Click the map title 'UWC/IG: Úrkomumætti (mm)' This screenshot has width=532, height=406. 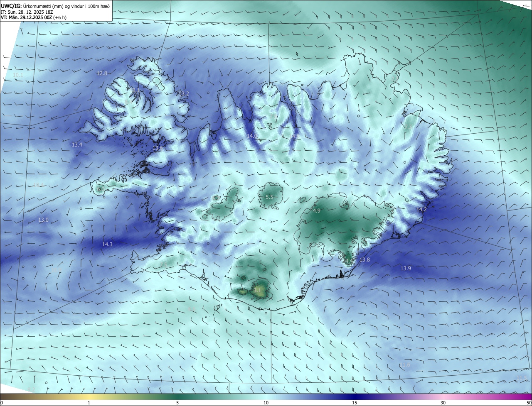point(32,6)
